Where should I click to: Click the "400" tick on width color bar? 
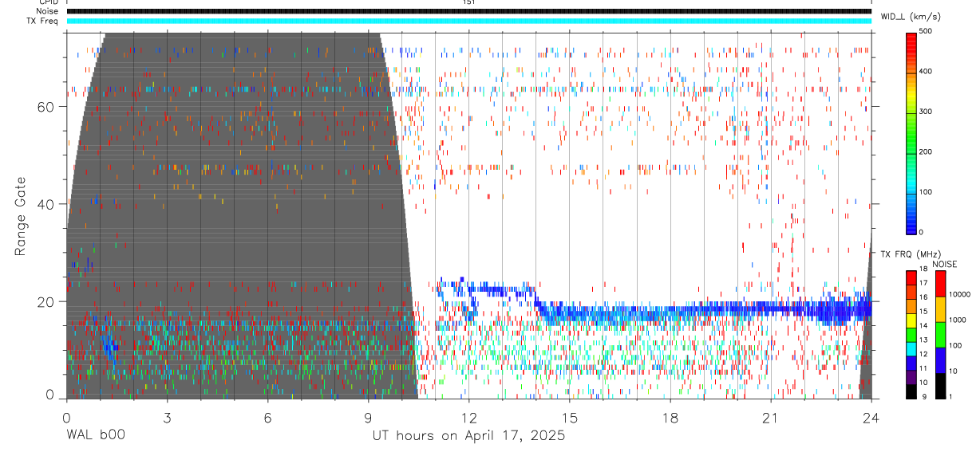pyautogui.click(x=927, y=72)
